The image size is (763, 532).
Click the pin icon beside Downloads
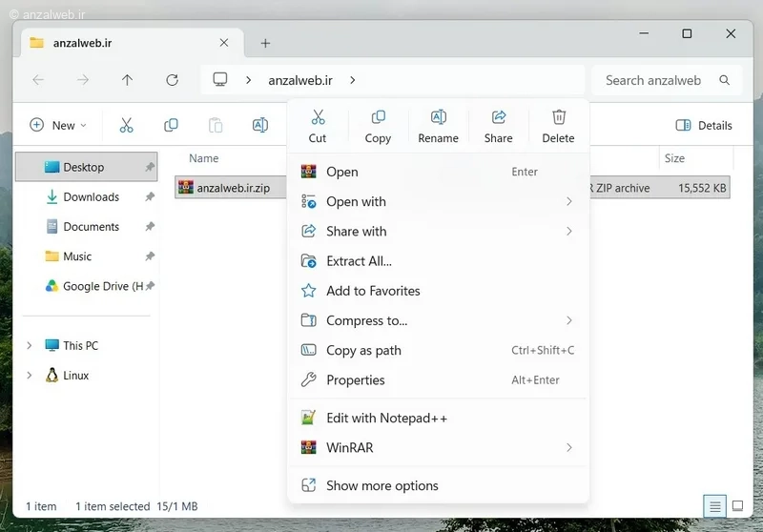pyautogui.click(x=150, y=197)
